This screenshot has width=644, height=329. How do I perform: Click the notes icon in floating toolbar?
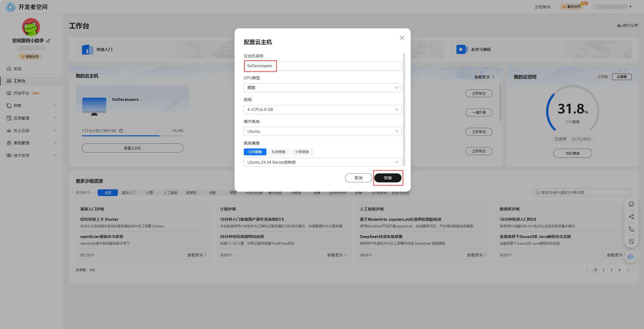[x=631, y=242]
